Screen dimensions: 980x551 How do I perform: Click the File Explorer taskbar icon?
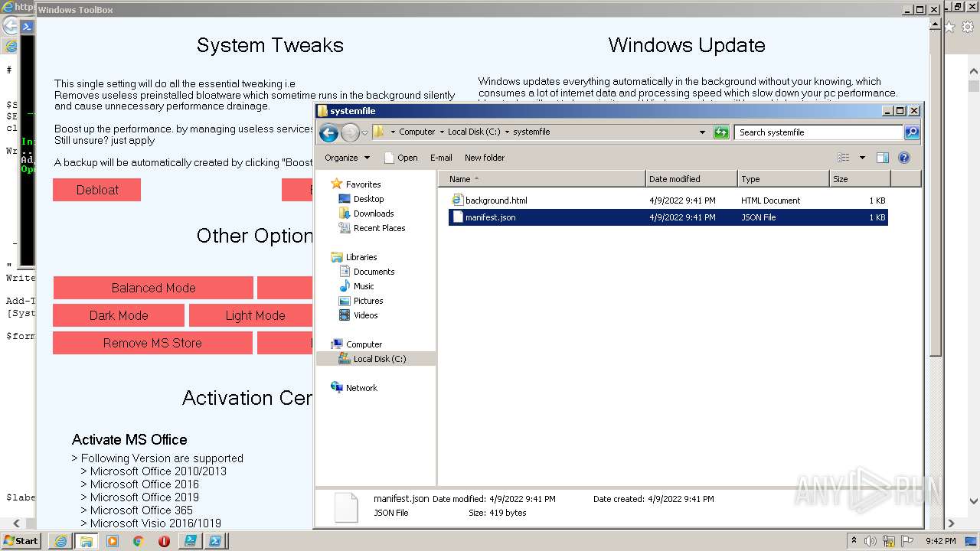87,541
